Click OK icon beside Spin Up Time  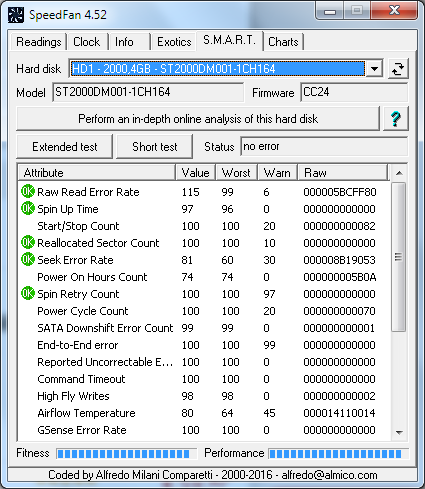[28, 209]
